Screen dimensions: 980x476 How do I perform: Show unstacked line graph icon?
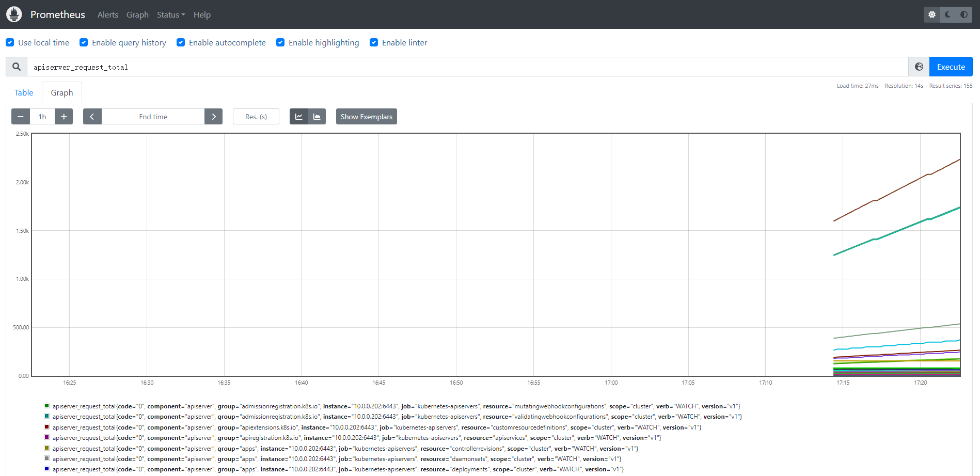[298, 117]
